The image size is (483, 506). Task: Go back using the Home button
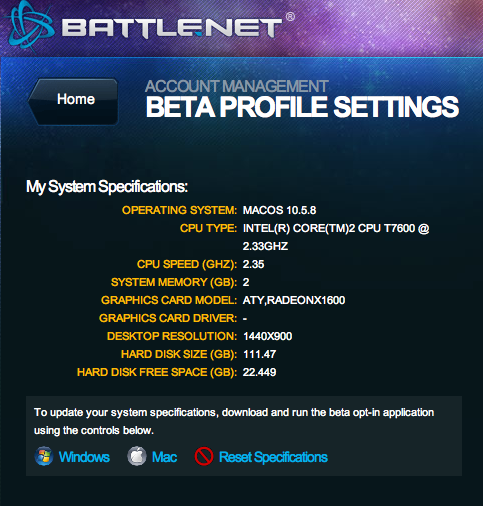tap(73, 101)
